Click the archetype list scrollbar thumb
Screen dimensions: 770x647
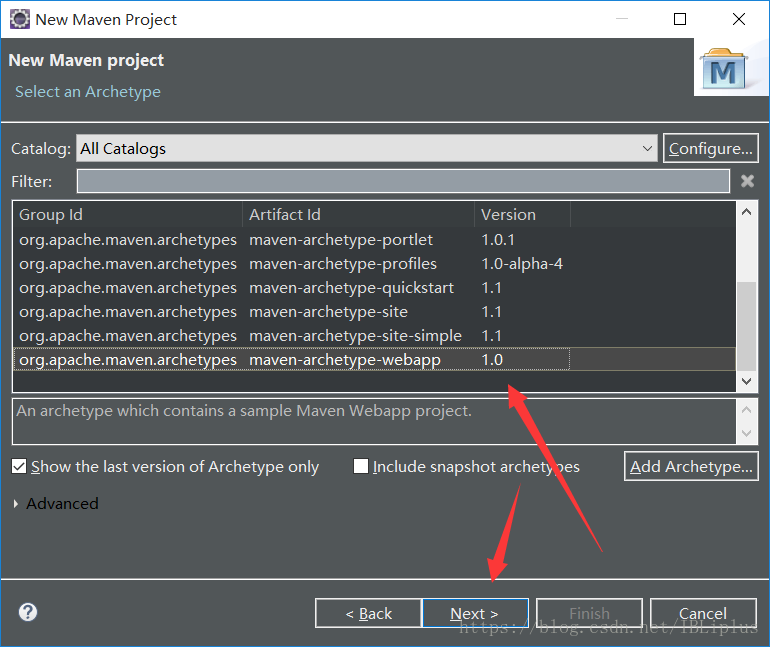[746, 326]
